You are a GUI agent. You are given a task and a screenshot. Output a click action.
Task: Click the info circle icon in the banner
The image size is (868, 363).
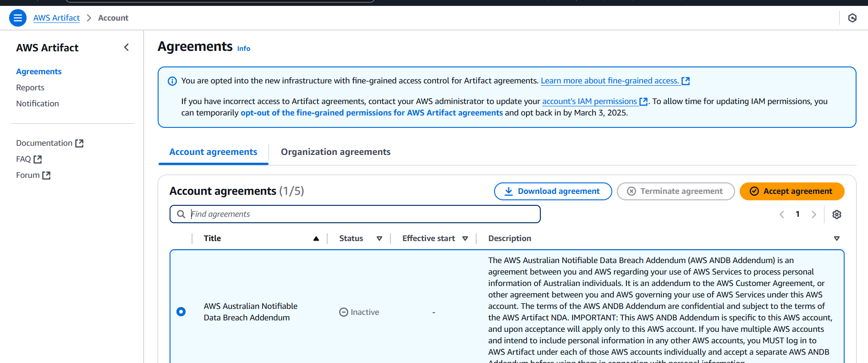click(172, 81)
